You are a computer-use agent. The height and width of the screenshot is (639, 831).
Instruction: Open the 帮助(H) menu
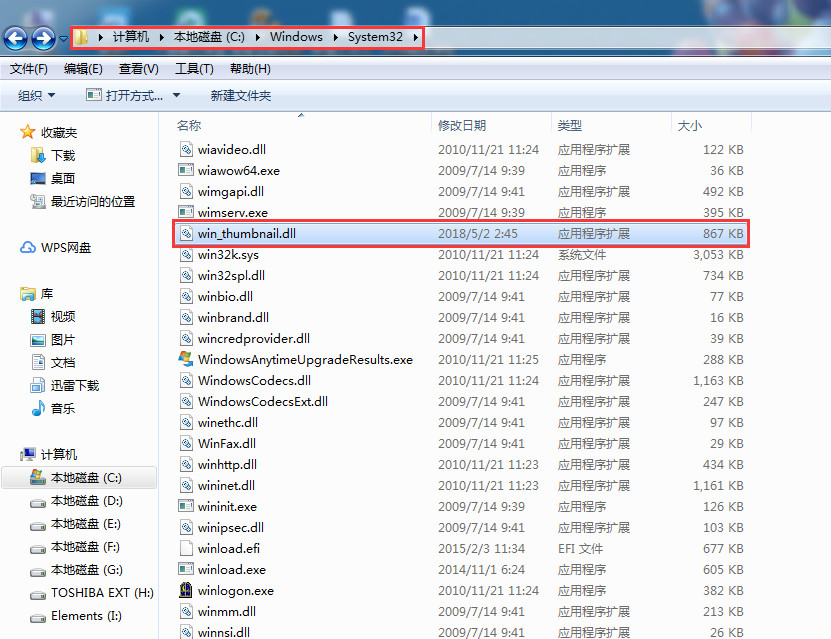(x=250, y=69)
